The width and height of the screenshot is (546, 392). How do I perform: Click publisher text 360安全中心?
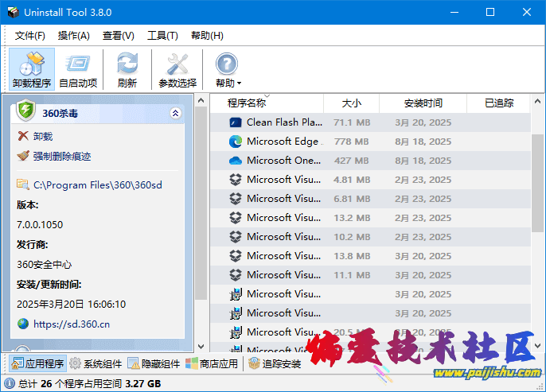(x=45, y=265)
